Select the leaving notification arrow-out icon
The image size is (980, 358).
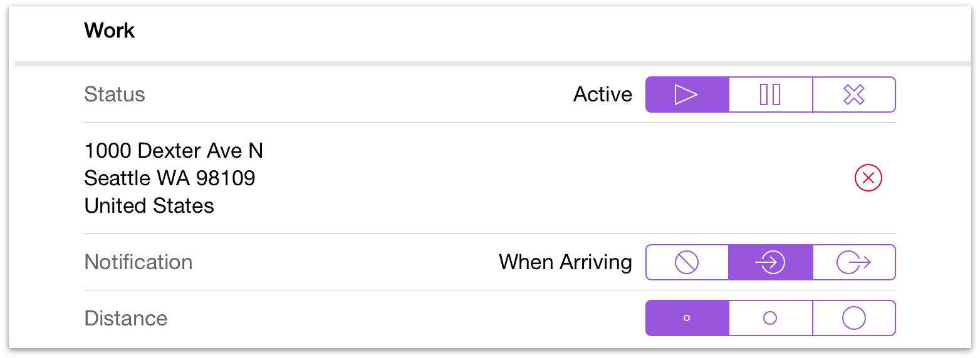click(x=853, y=262)
